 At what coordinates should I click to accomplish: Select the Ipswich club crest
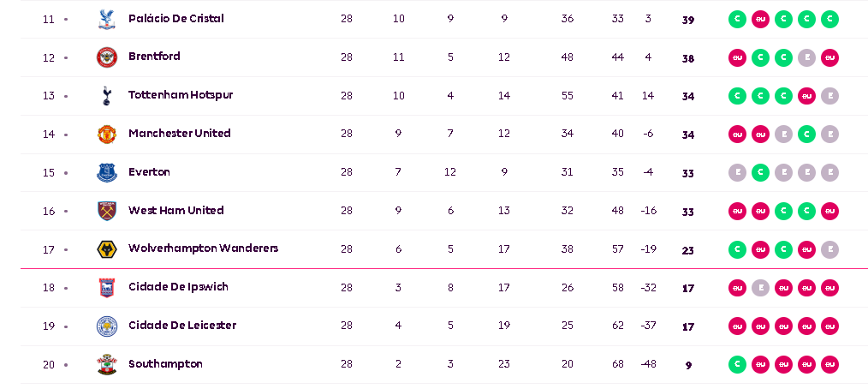pos(106,288)
